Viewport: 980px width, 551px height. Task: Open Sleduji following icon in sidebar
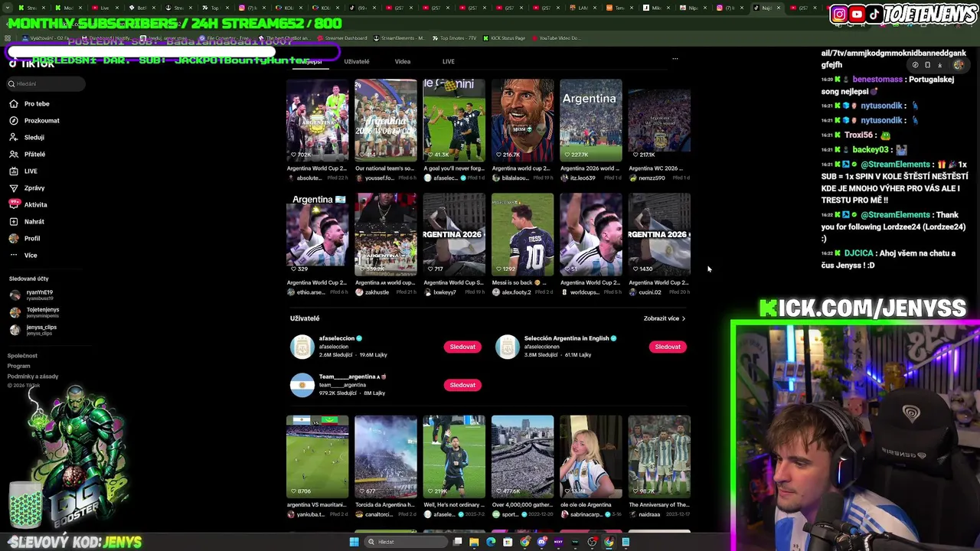pos(13,137)
